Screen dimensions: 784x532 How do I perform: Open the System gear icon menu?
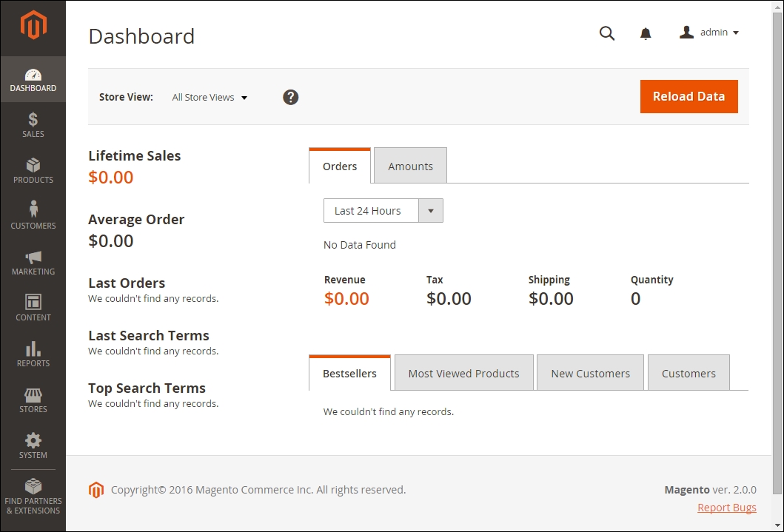pyautogui.click(x=33, y=445)
